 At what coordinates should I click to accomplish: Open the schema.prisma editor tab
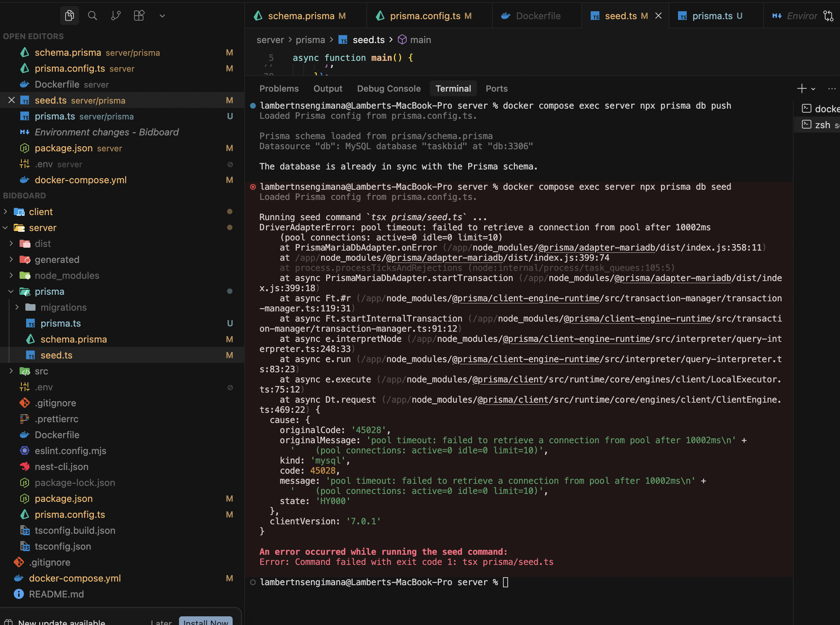click(x=301, y=16)
